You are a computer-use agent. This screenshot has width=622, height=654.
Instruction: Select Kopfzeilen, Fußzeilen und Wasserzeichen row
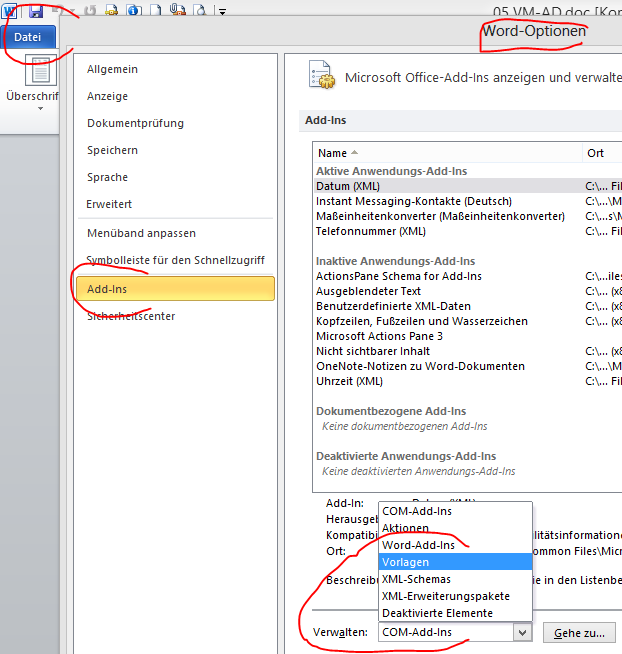[467, 321]
